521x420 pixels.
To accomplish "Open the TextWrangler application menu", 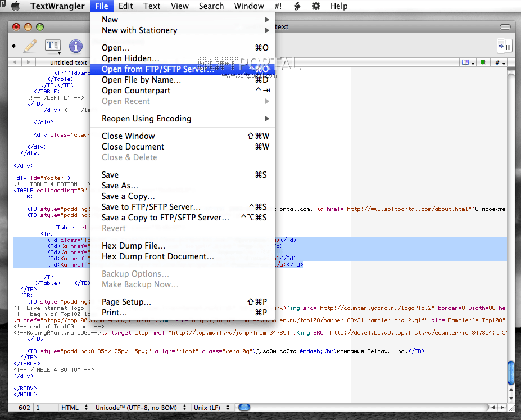I will tap(57, 6).
